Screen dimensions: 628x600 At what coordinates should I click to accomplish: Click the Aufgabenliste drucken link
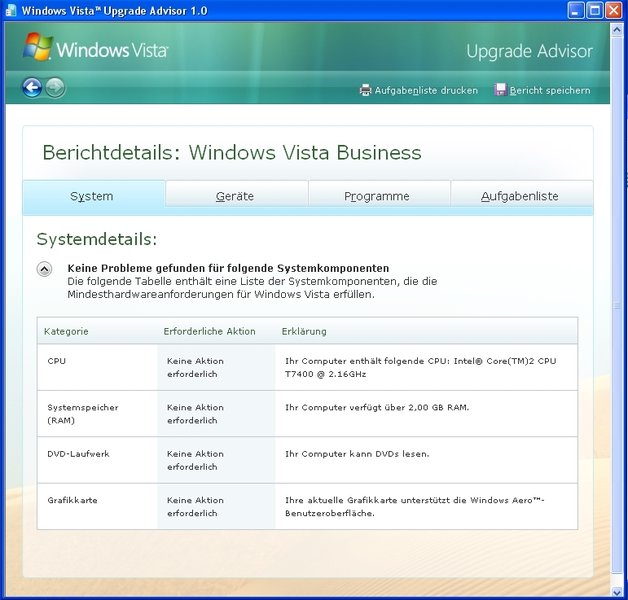click(426, 91)
